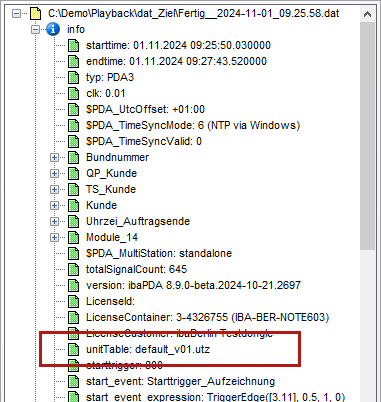This screenshot has height=402, width=381.
Task: Click the vertical scrollbar thumb
Action: (x=367, y=136)
